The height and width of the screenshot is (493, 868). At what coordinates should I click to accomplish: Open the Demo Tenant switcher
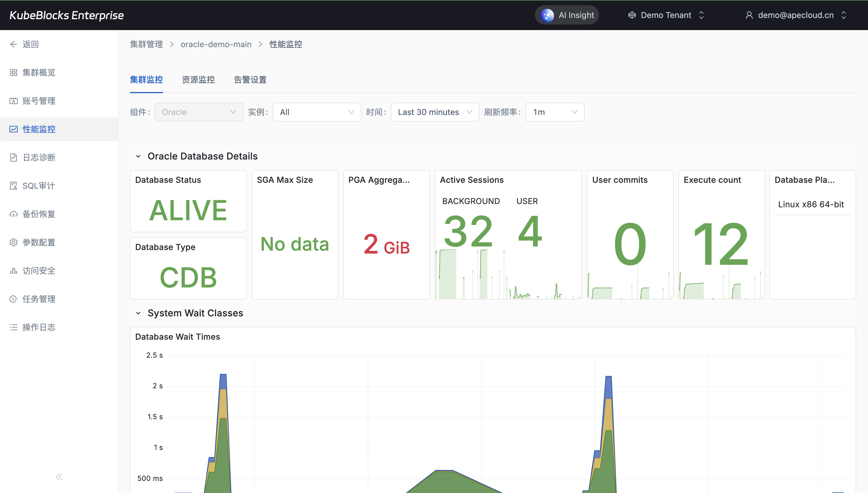pyautogui.click(x=666, y=15)
